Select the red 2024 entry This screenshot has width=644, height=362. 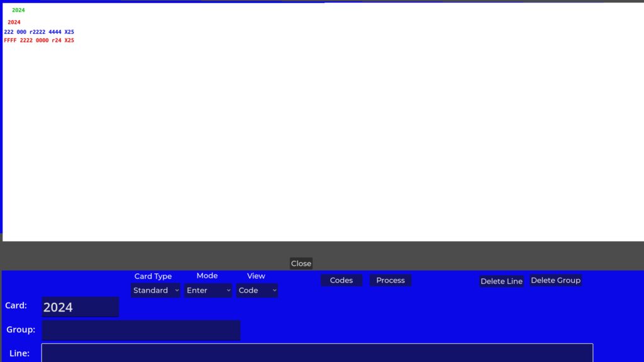(14, 23)
